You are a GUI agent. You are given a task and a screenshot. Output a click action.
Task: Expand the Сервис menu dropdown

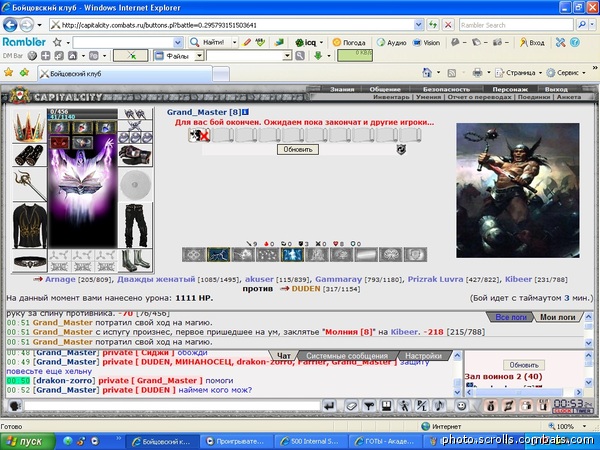tap(584, 73)
